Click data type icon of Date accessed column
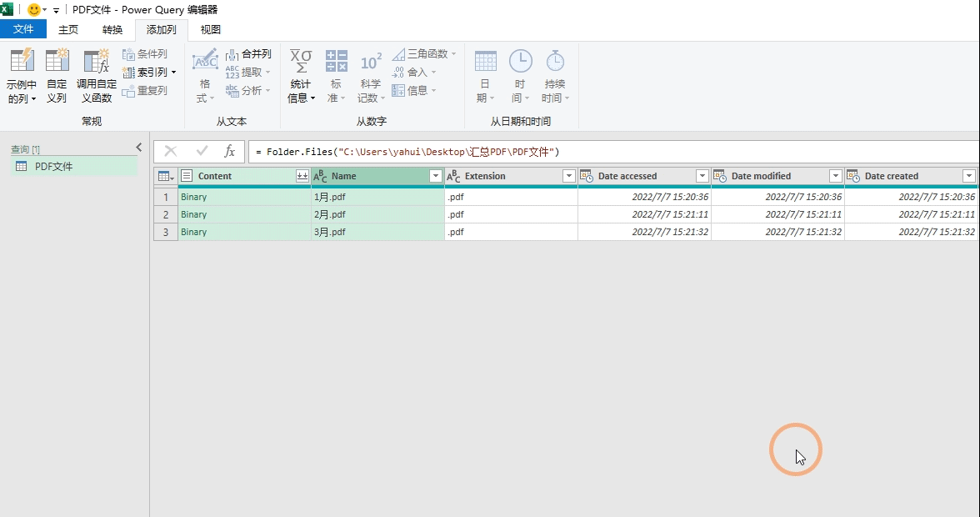 click(x=587, y=176)
